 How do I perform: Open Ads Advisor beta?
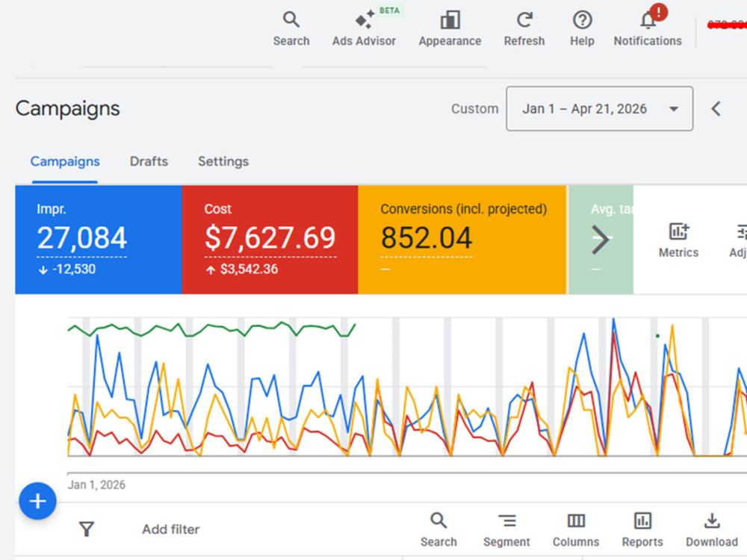coord(365,29)
